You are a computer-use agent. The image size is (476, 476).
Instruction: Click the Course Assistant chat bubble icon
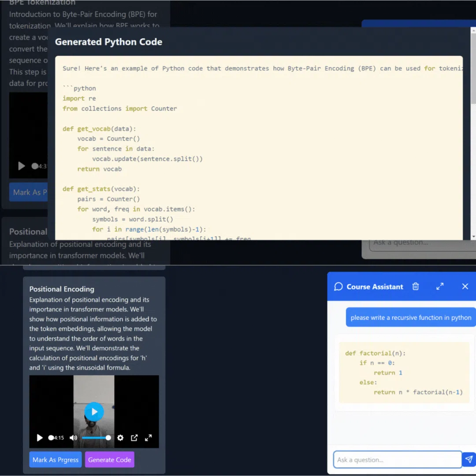pos(338,286)
